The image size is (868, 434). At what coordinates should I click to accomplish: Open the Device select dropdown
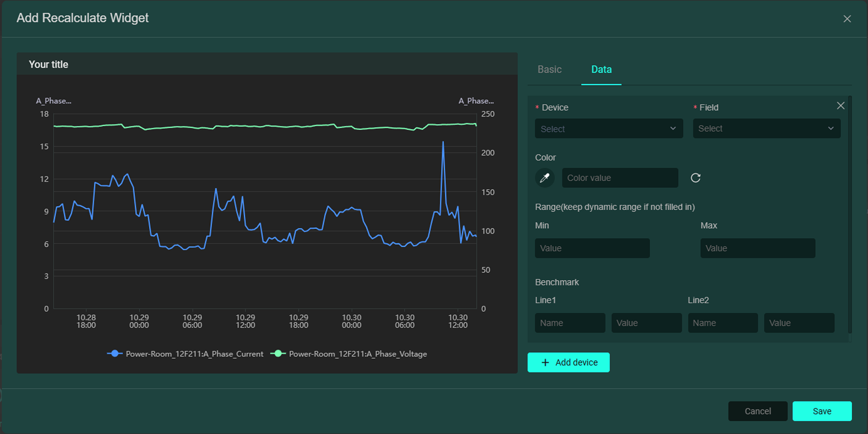point(602,129)
